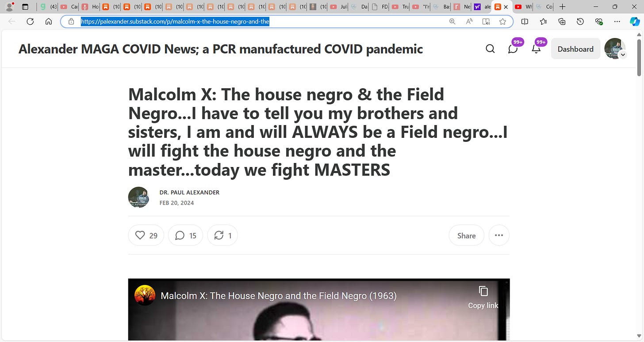644x342 pixels.
Task: Add page to favorites star icon
Action: click(x=502, y=21)
